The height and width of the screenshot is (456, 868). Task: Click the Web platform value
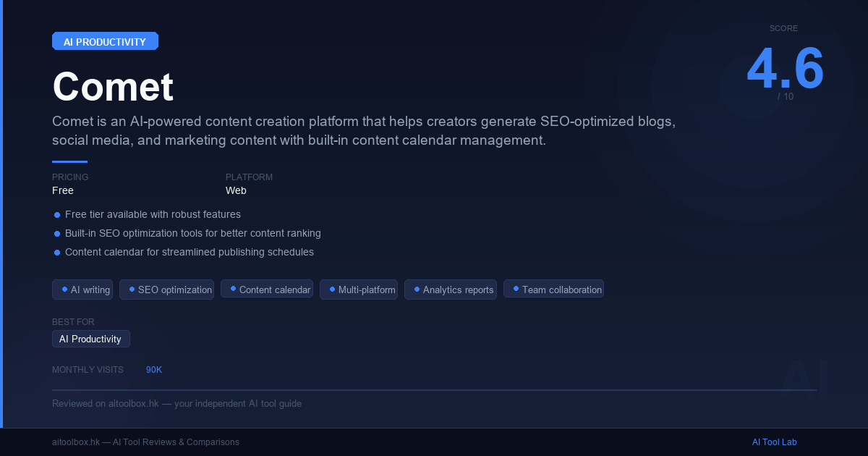236,190
